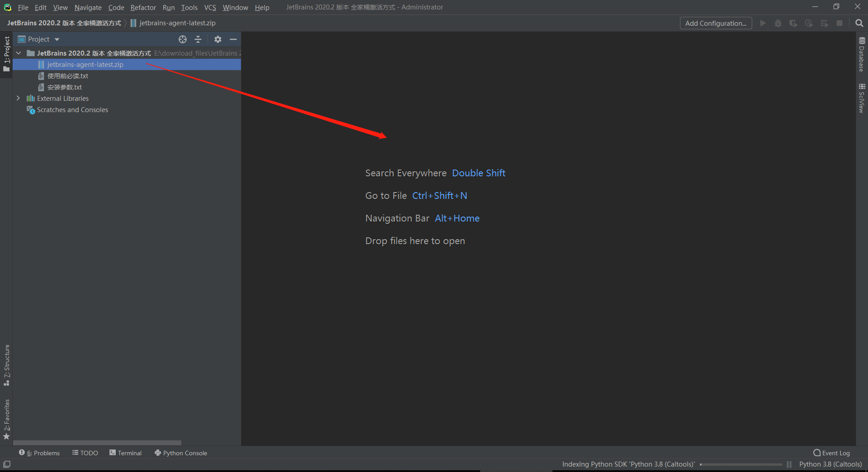The image size is (868, 472).
Task: Open the File menu
Action: coord(23,7)
